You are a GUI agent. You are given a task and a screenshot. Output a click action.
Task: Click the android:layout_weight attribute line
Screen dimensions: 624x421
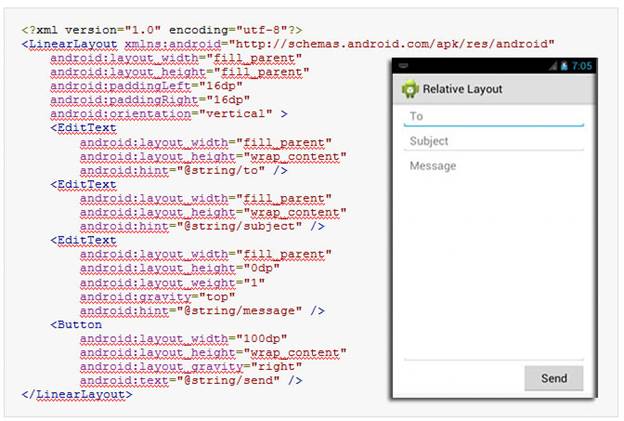click(x=177, y=282)
